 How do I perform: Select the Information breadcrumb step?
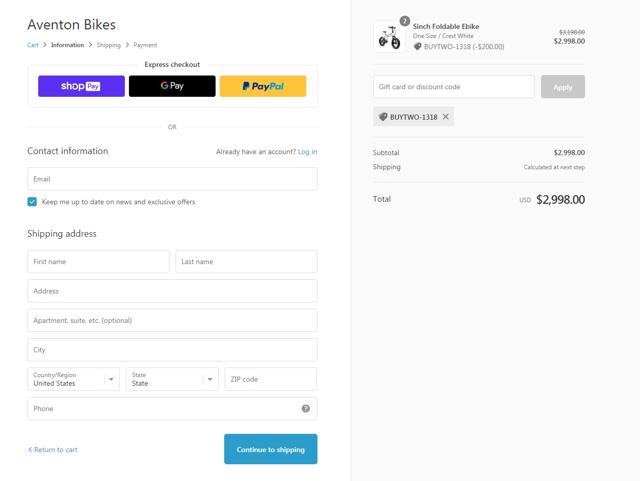[67, 45]
